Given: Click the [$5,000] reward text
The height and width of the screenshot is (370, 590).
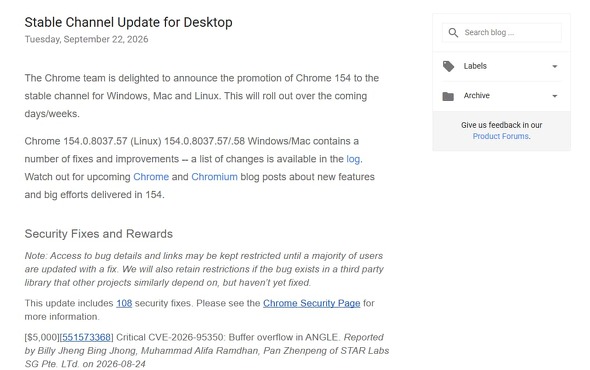Looking at the screenshot, I should pyautogui.click(x=42, y=337).
